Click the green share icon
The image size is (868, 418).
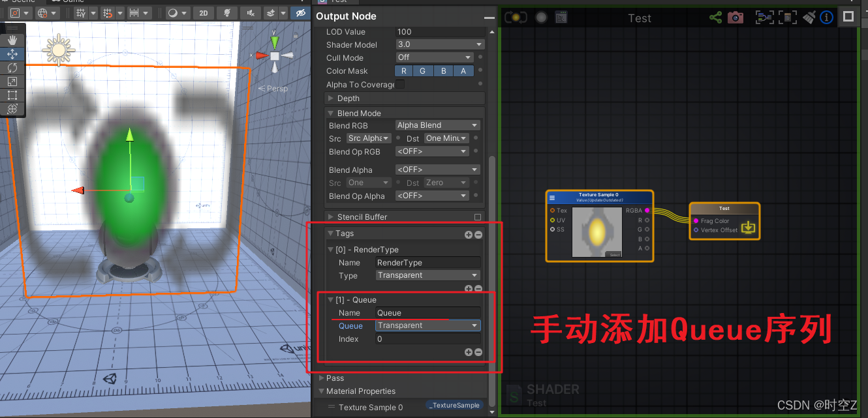[x=716, y=18]
